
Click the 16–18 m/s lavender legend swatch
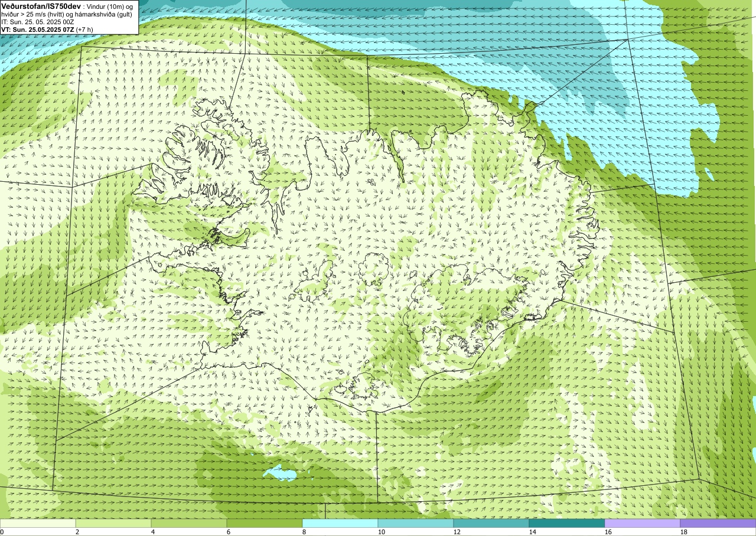coord(643,524)
